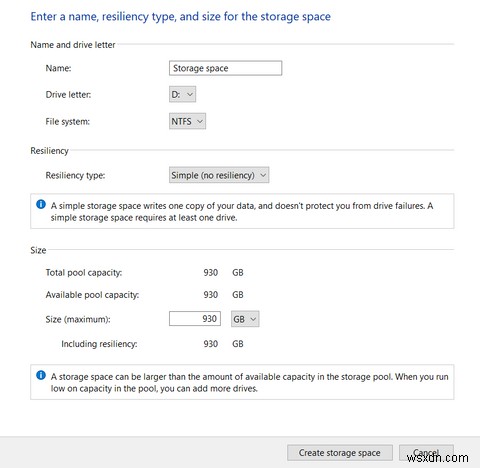Click the Size (maximum) input field
480x468 pixels.
(195, 319)
